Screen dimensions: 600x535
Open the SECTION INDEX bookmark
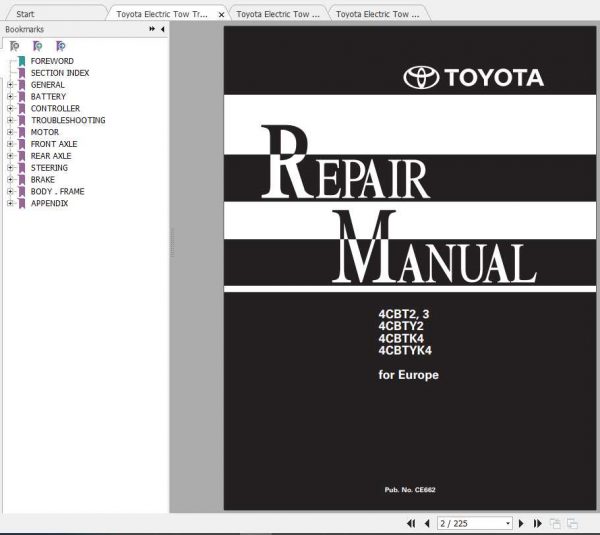coord(60,73)
